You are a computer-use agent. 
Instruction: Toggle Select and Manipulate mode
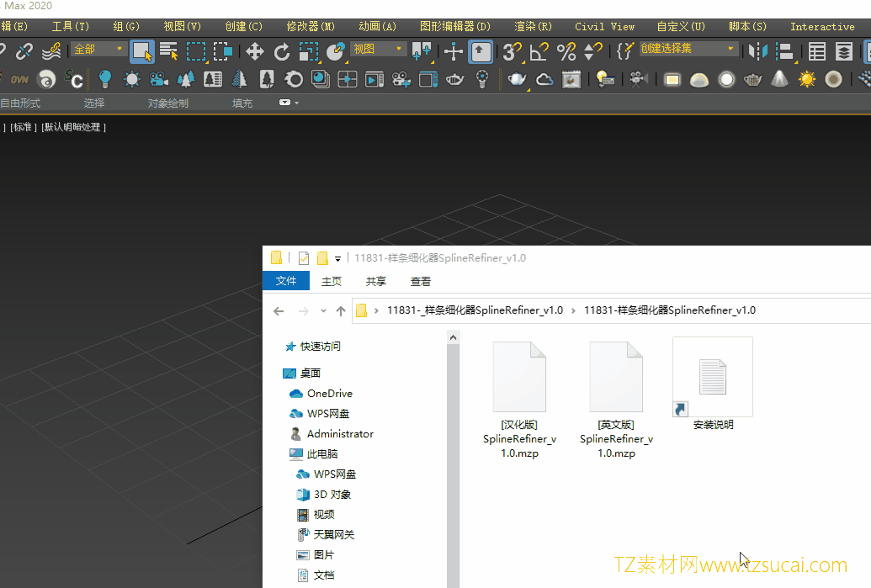[x=454, y=51]
